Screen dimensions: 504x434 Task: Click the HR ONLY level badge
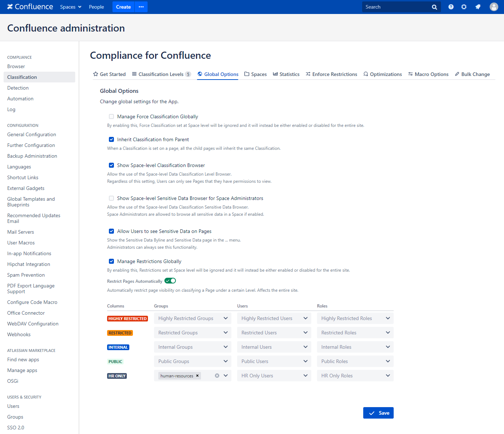click(x=117, y=376)
